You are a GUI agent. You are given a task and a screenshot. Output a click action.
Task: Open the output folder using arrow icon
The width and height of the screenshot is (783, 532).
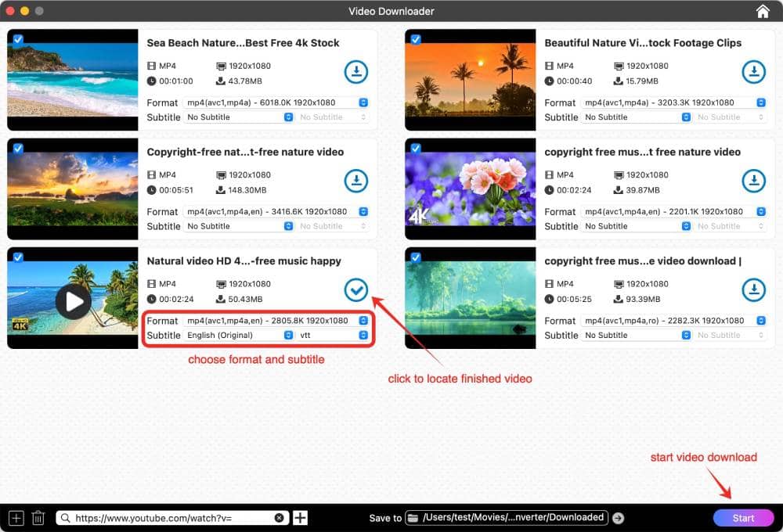619,518
